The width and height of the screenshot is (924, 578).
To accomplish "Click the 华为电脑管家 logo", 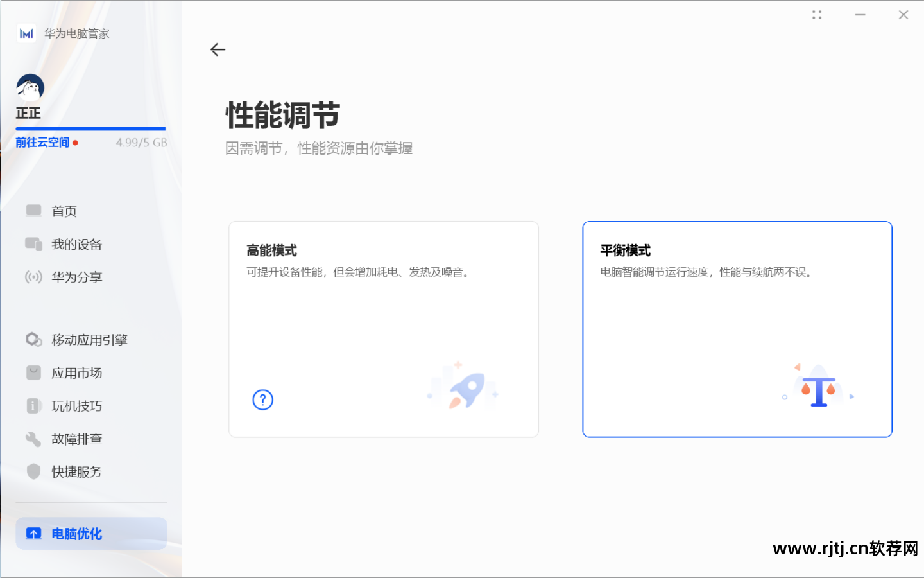I will (26, 33).
